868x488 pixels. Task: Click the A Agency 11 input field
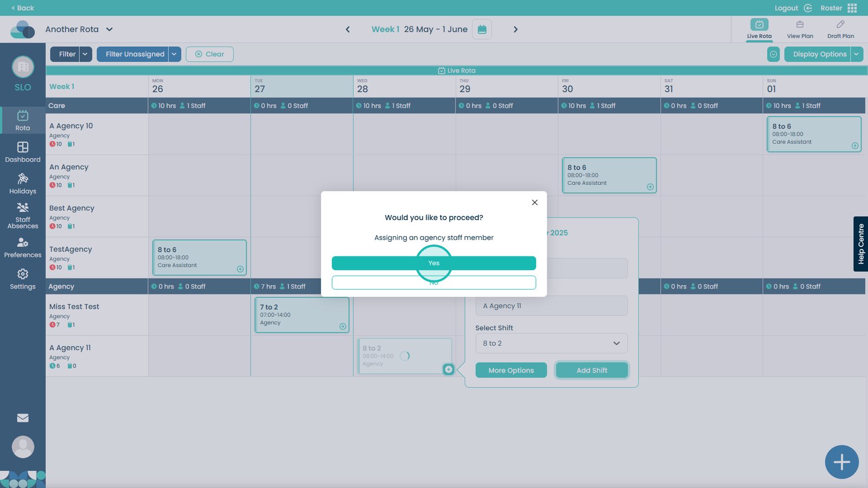(552, 306)
